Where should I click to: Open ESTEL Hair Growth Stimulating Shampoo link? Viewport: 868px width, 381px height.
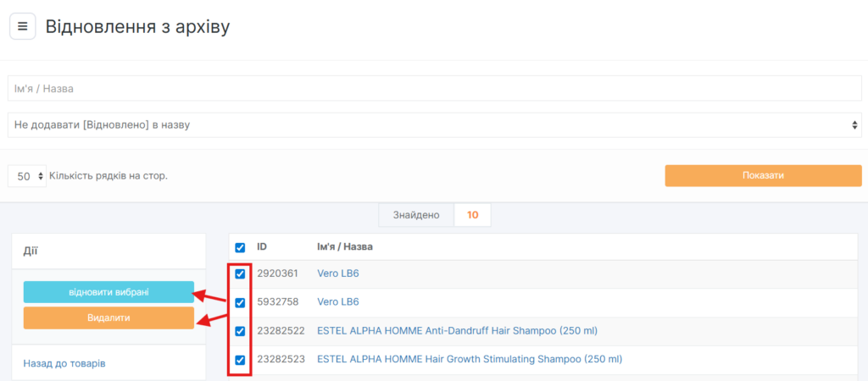pos(469,359)
